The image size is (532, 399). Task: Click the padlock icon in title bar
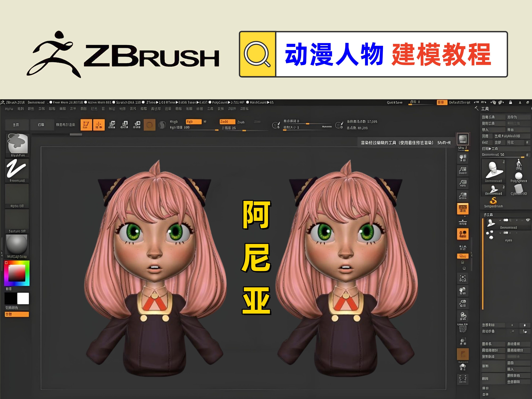[x=510, y=102]
